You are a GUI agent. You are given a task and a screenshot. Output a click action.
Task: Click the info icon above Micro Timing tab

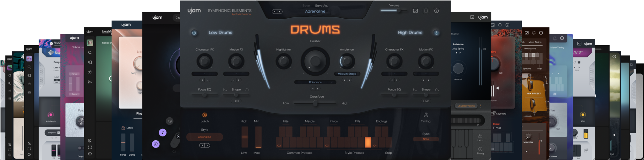541,33
